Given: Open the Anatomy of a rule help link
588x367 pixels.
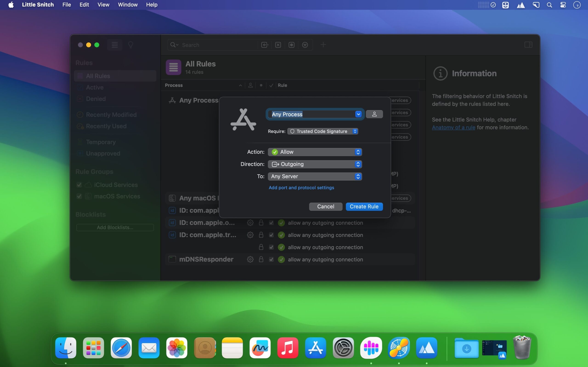Looking at the screenshot, I should pyautogui.click(x=453, y=127).
